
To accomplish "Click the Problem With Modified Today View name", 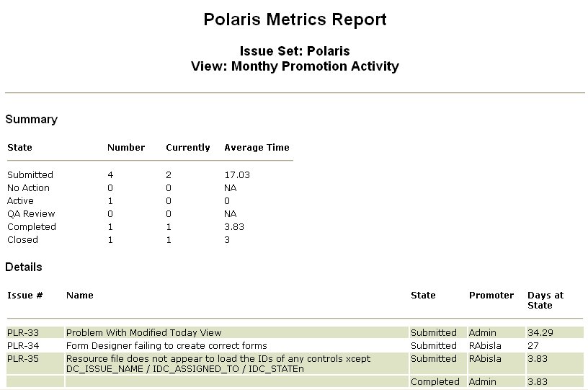I will (x=143, y=332).
